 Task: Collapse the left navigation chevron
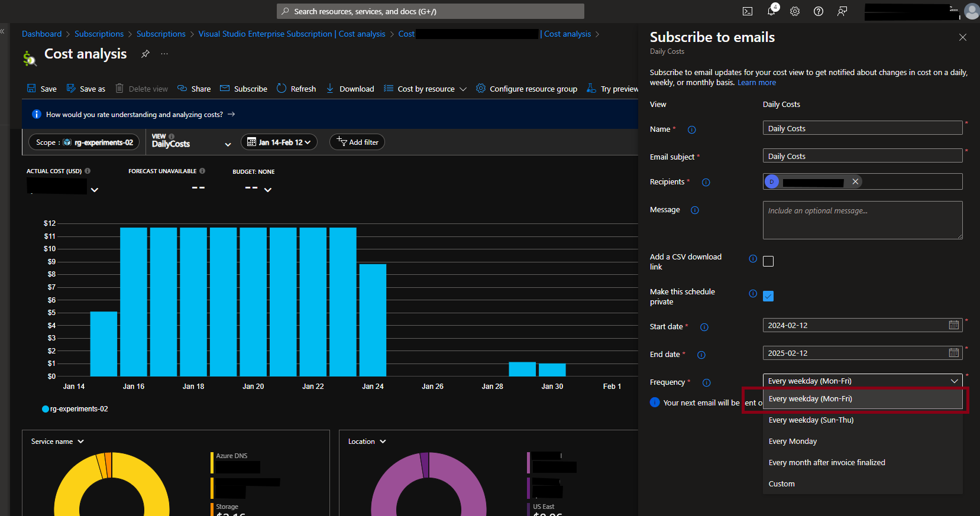click(2, 31)
